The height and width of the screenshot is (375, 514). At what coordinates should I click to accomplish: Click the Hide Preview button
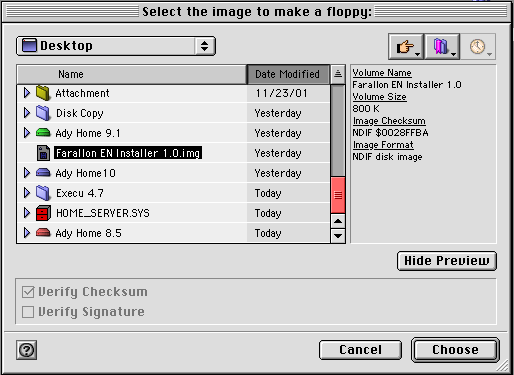click(x=447, y=261)
